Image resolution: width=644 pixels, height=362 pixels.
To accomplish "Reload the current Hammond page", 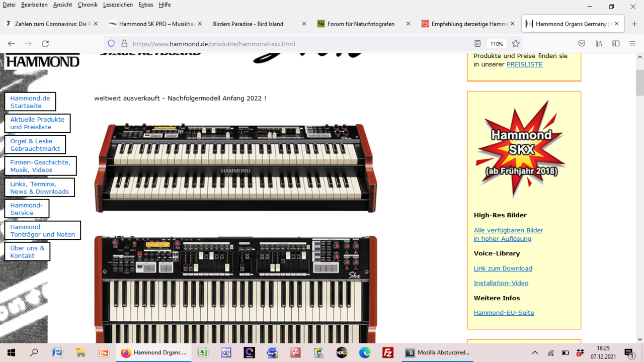I will (x=45, y=44).
